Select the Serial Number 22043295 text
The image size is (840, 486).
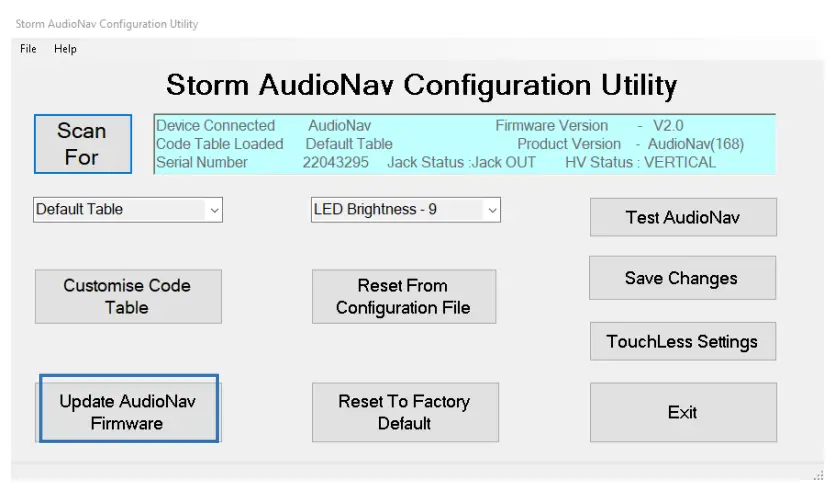pyautogui.click(x=262, y=162)
